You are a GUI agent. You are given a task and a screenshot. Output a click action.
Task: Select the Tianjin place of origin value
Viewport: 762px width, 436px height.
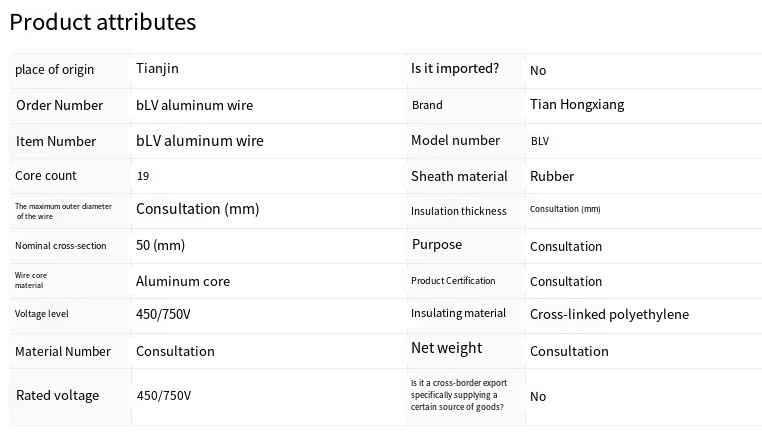tap(157, 69)
